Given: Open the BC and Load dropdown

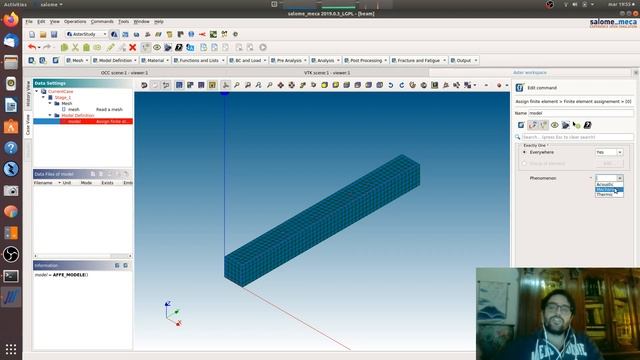Looking at the screenshot, I should coord(248,60).
